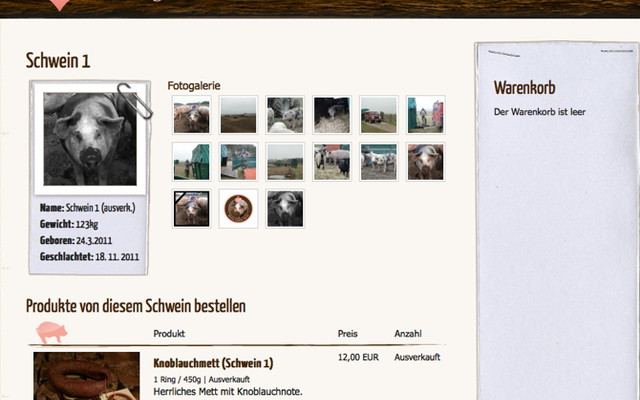View second-row close-up photo of pig face
The height and width of the screenshot is (400, 640).
(425, 162)
